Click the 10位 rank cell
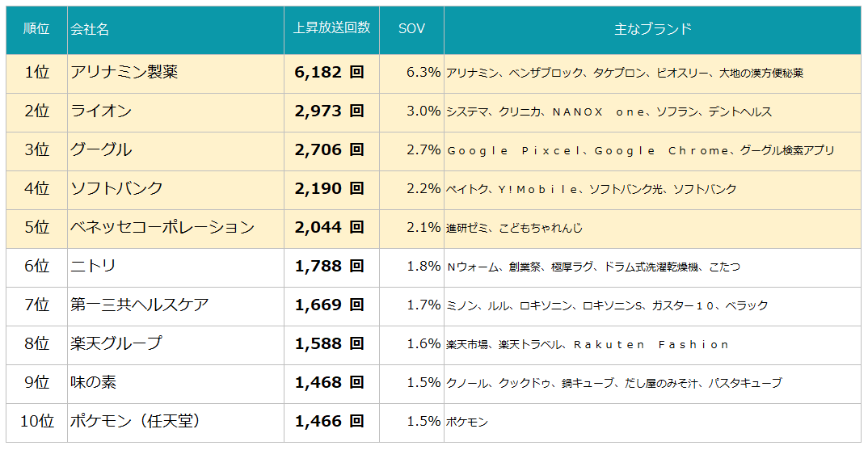This screenshot has height=450, width=868. tap(36, 421)
